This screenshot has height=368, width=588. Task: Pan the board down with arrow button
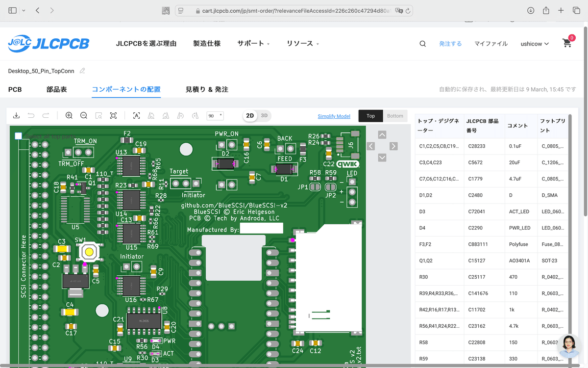[x=382, y=158]
